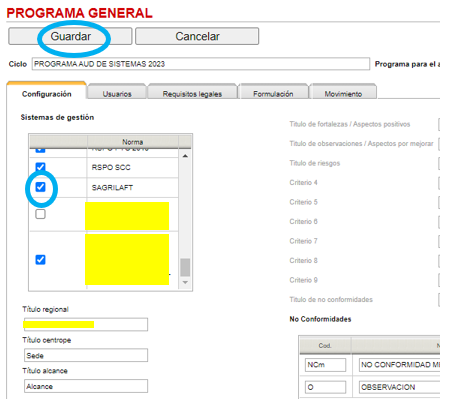This screenshot has height=399, width=449.
Task: Open the Movimiento tab
Action: (x=343, y=94)
